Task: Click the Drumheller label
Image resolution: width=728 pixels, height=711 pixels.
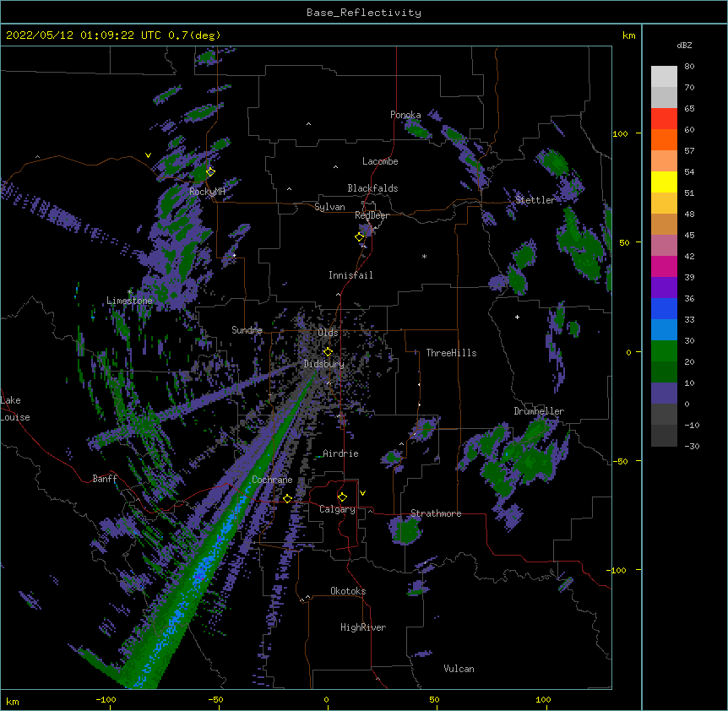Action: click(x=539, y=411)
